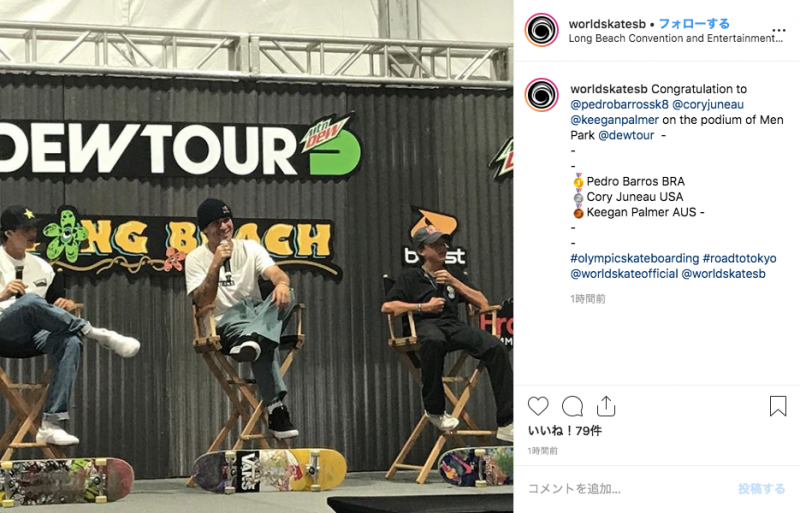Open the three-dots more options menu
The width and height of the screenshot is (800, 513).
tap(779, 31)
